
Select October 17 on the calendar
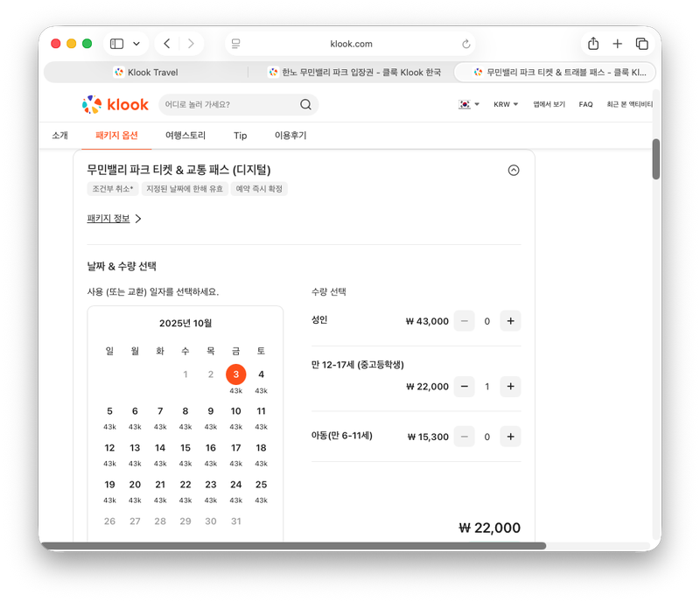pyautogui.click(x=235, y=448)
